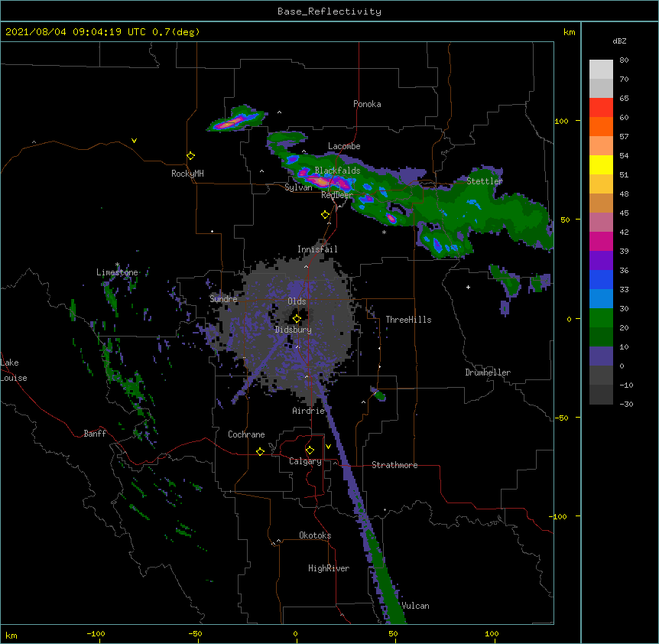659x644 pixels.
Task: Click the Innisfail town label
Action: pos(317,249)
